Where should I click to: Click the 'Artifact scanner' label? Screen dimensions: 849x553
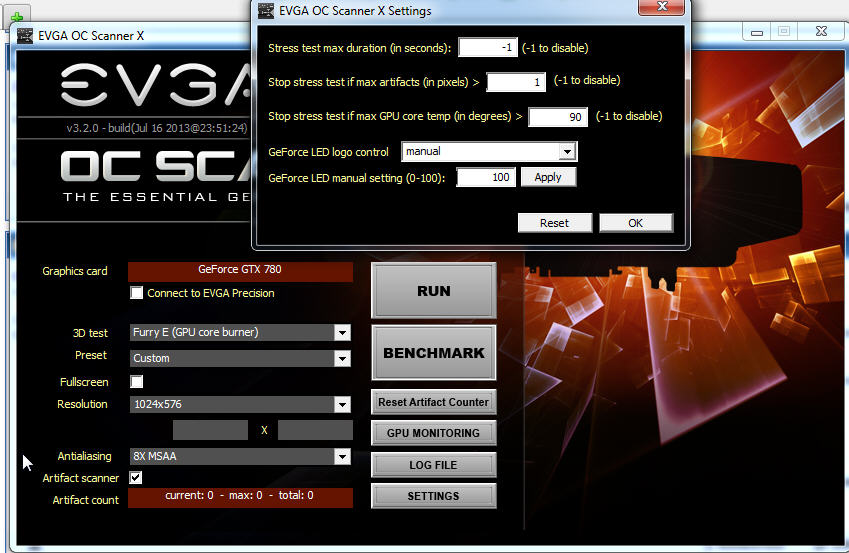pyautogui.click(x=81, y=478)
